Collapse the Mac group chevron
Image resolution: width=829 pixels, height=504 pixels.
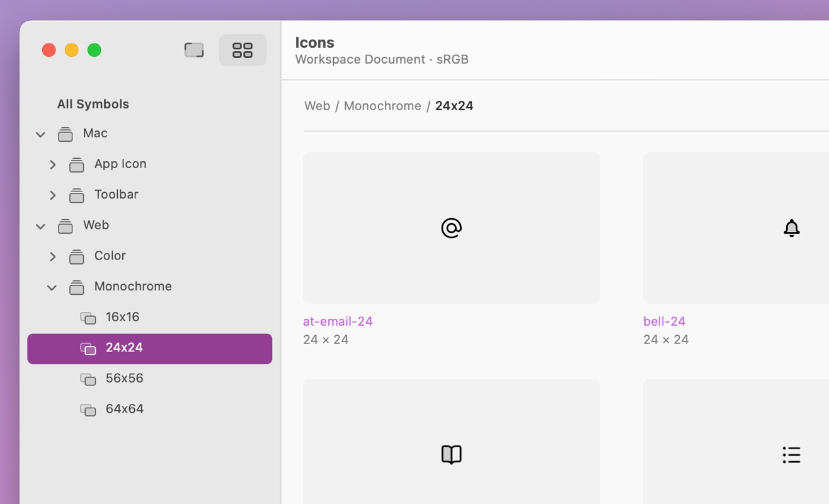coord(40,134)
